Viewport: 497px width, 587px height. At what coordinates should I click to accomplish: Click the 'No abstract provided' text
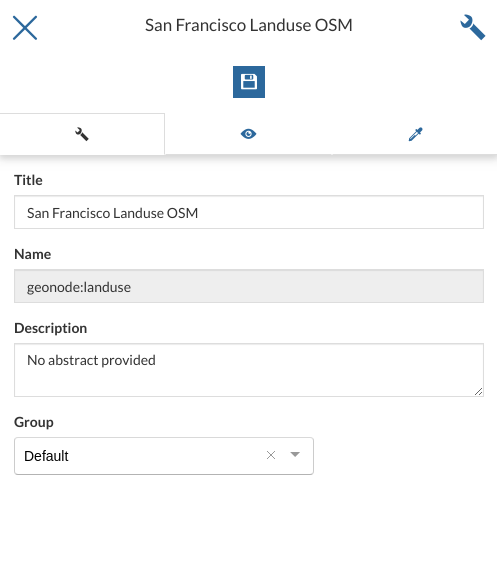[x=91, y=360]
